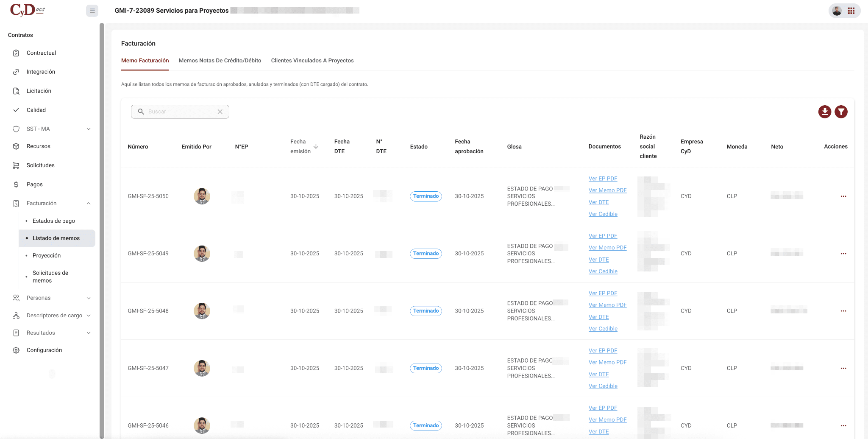The image size is (868, 439).
Task: Collapse the Facturación sidebar section
Action: [x=89, y=204]
